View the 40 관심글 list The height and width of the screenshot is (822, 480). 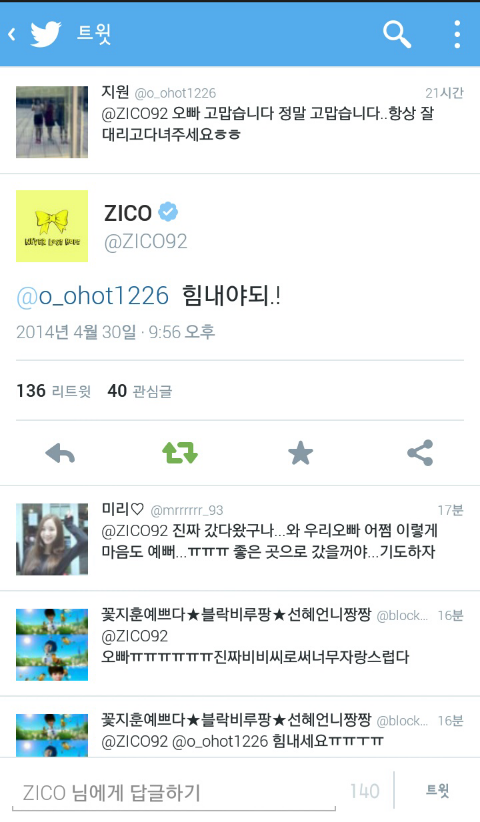click(x=139, y=391)
